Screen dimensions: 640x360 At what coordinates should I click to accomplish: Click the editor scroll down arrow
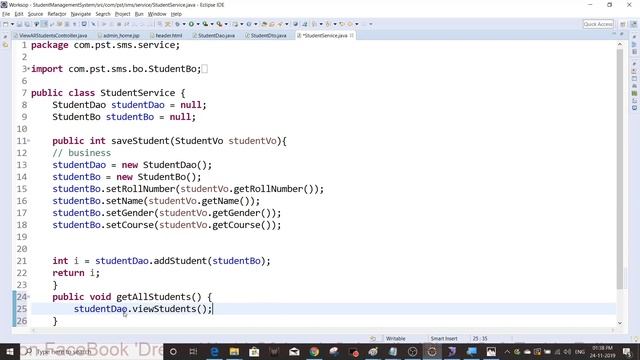click(x=620, y=323)
